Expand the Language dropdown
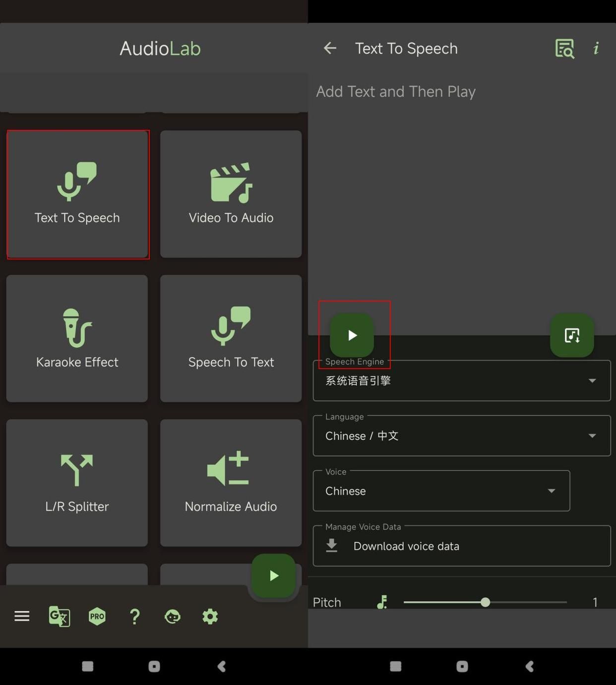Viewport: 616px width, 685px height. click(x=462, y=436)
